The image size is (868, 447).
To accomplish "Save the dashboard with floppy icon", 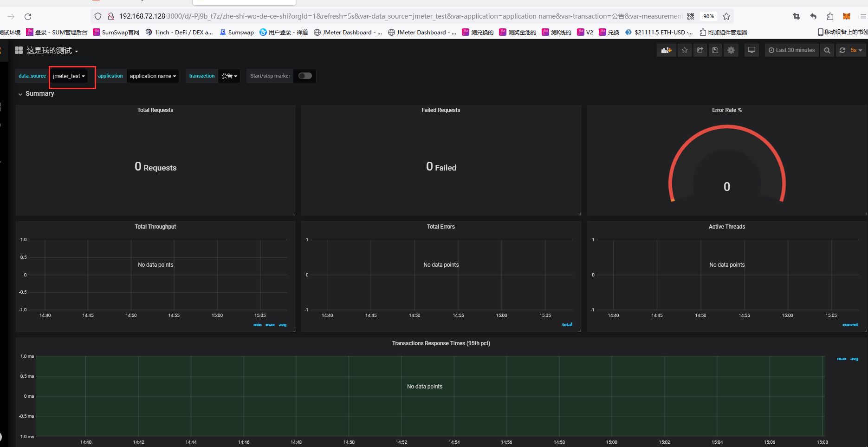I will coord(715,50).
